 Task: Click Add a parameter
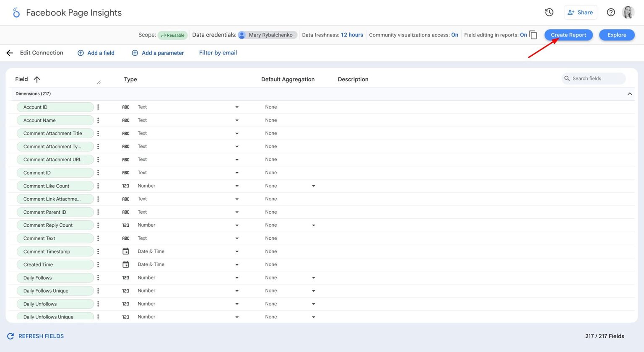point(158,53)
